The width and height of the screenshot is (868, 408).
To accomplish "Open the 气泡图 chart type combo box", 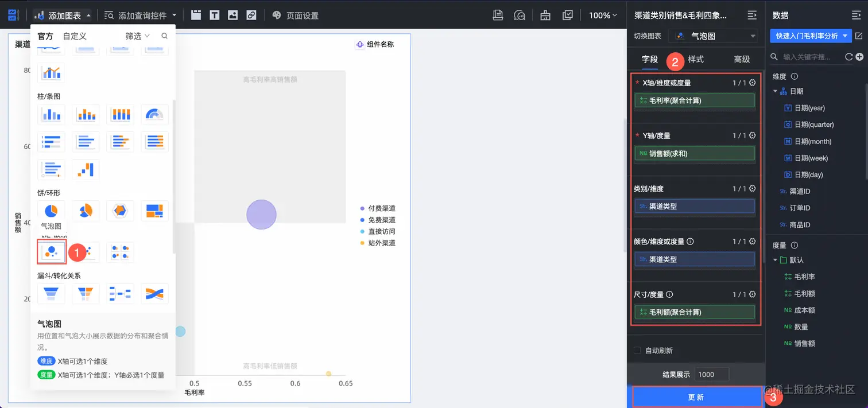I will (x=714, y=36).
